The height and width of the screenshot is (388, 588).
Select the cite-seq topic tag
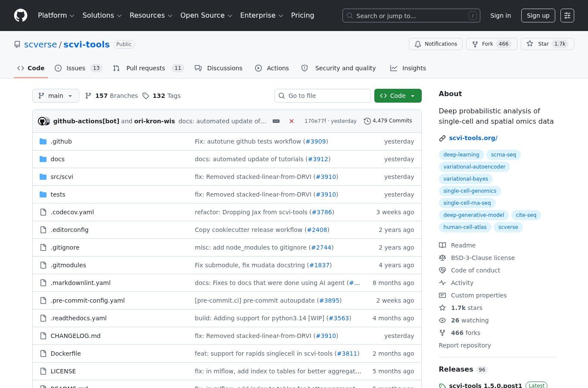[x=526, y=215]
